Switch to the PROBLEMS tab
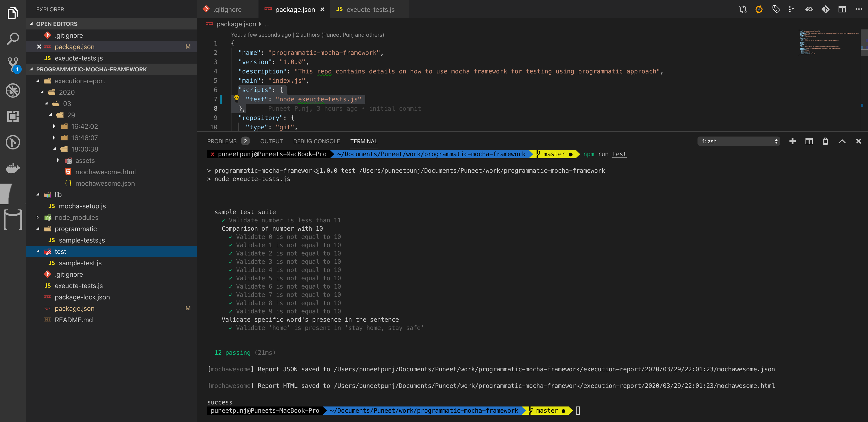 tap(222, 141)
